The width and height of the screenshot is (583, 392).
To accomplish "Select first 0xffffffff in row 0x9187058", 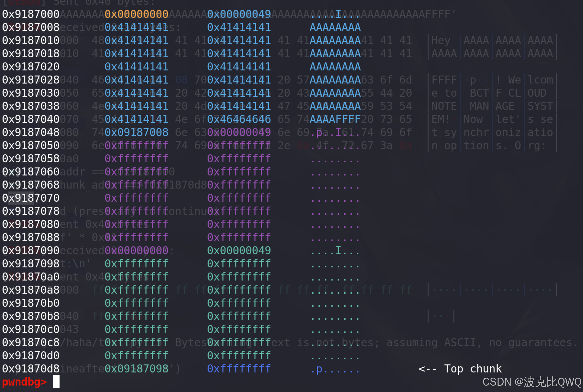I will [x=136, y=158].
